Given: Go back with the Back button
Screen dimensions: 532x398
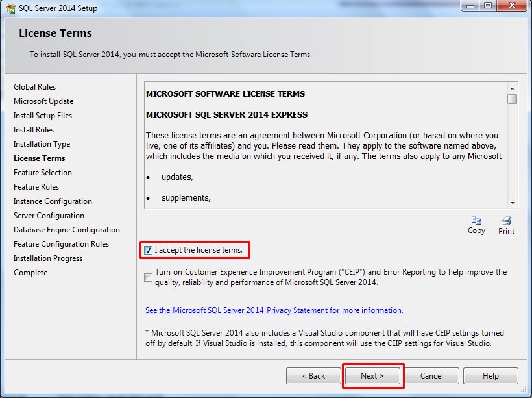Looking at the screenshot, I should click(313, 376).
